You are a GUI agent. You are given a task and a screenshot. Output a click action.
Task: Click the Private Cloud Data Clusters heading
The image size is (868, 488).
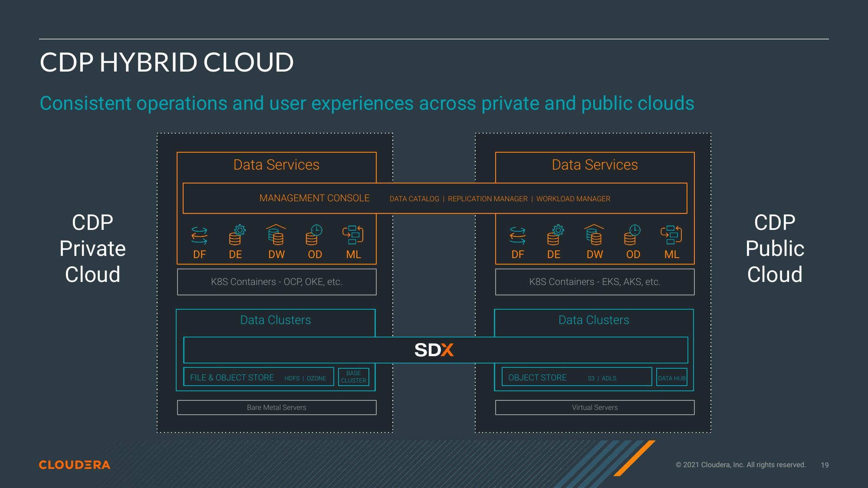pos(276,320)
